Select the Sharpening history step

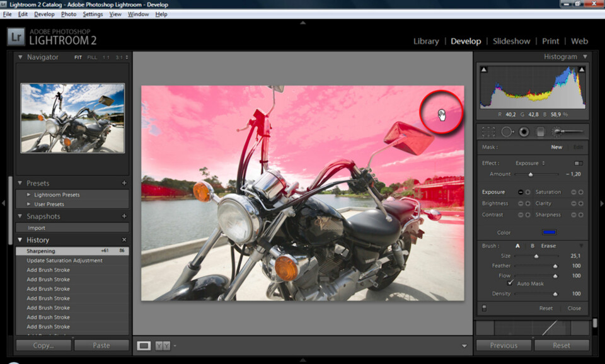pos(72,251)
